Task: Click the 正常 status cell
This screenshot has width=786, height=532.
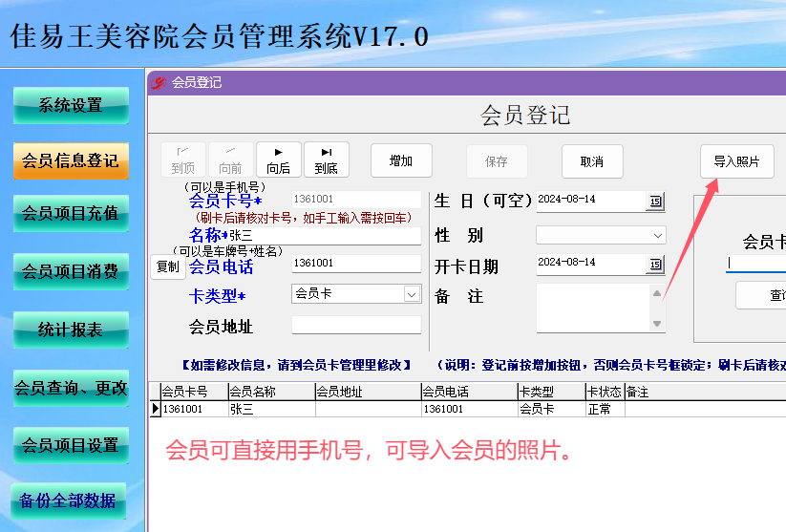Action: (605, 409)
